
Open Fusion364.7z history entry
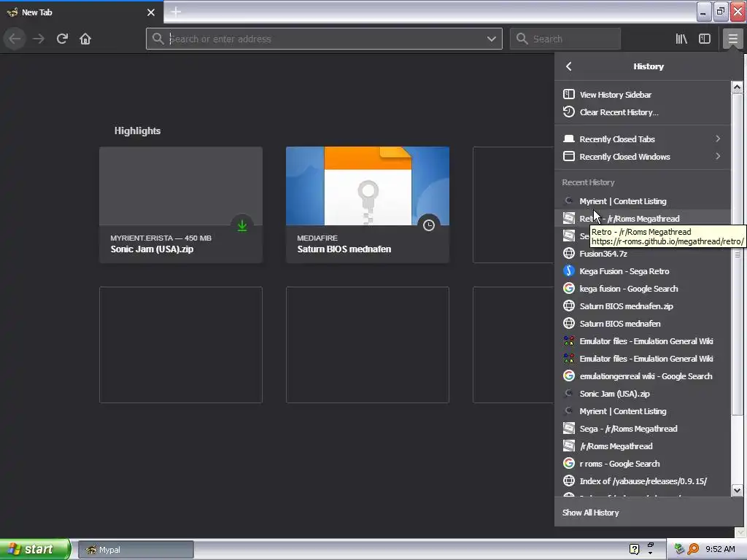642,253
